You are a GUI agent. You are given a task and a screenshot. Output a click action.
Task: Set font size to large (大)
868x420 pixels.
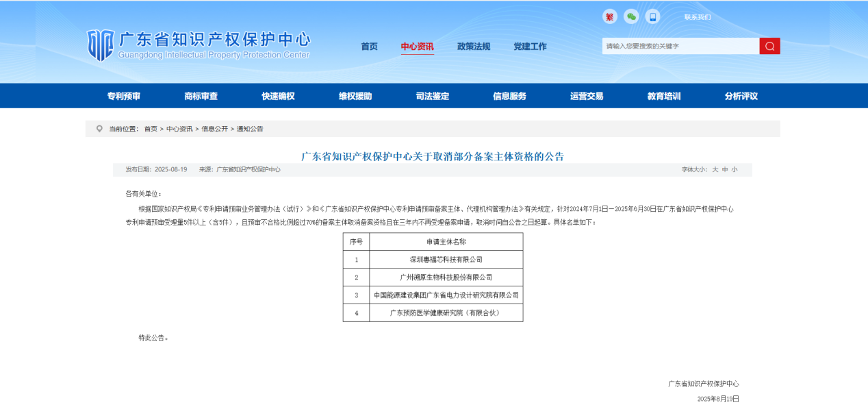coord(715,169)
